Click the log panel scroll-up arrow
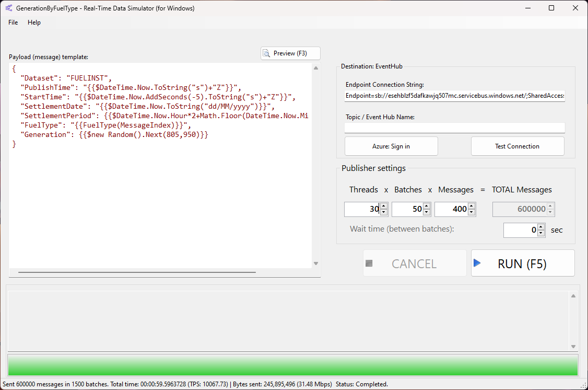 [573, 296]
